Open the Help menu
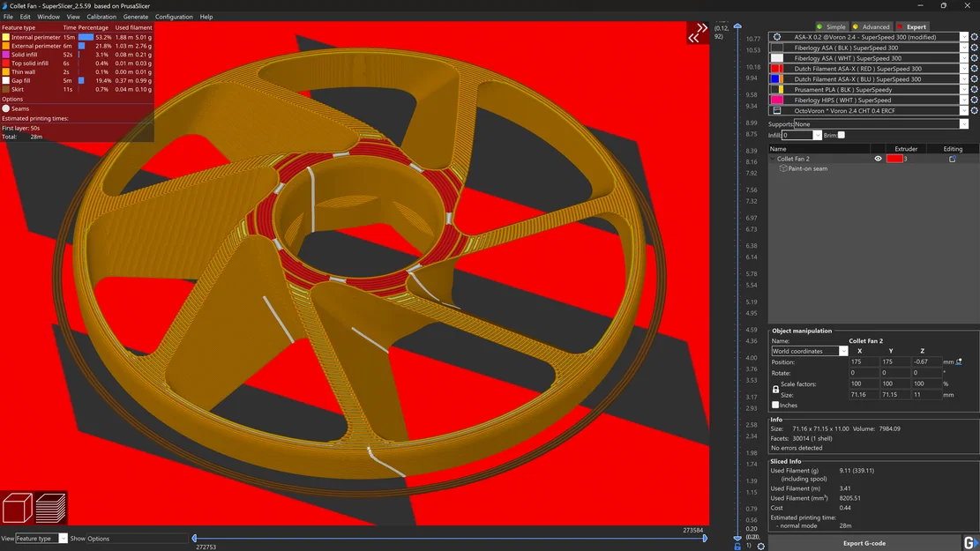This screenshot has width=980, height=551. [206, 17]
